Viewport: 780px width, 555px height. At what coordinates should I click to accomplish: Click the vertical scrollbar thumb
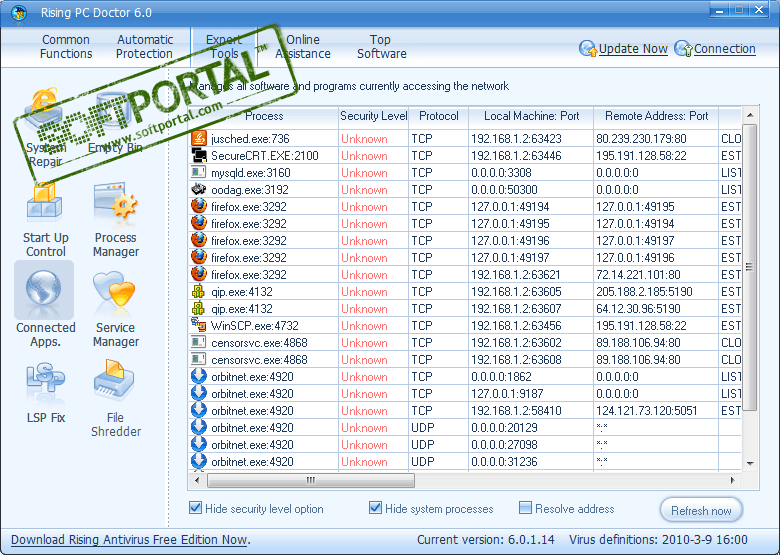pos(750,268)
